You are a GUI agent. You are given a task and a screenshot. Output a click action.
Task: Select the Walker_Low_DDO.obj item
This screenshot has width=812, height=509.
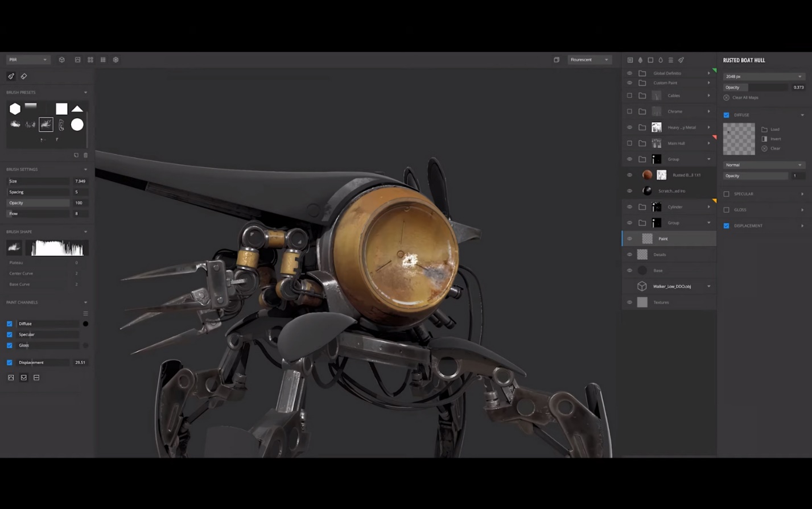[671, 286]
